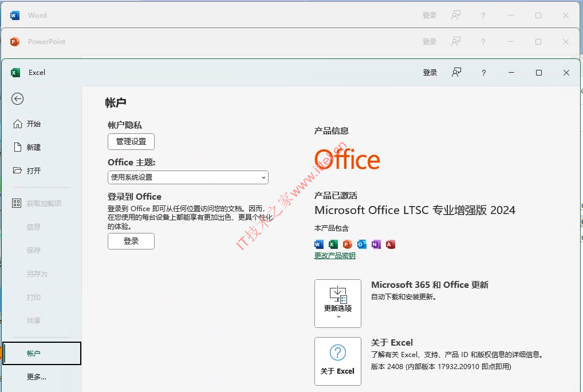Click 登录 in the Excel title bar
The width and height of the screenshot is (583, 392).
pos(430,73)
